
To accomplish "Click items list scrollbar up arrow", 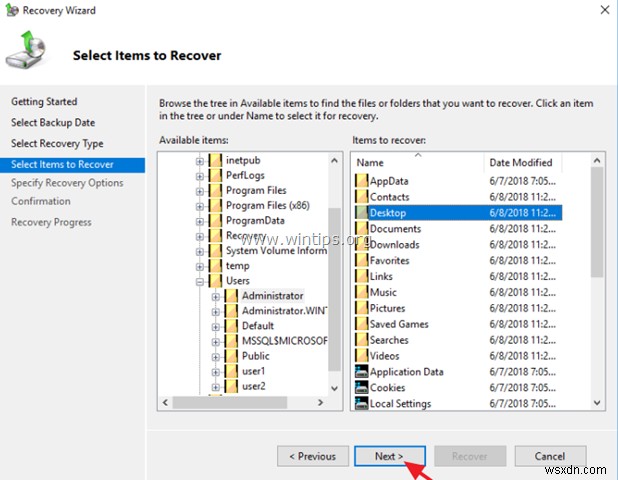I will 597,160.
